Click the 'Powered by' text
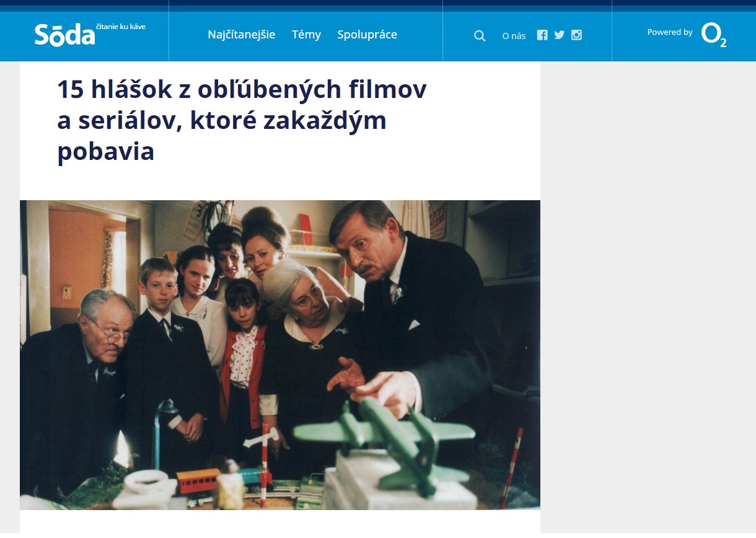 tap(670, 32)
